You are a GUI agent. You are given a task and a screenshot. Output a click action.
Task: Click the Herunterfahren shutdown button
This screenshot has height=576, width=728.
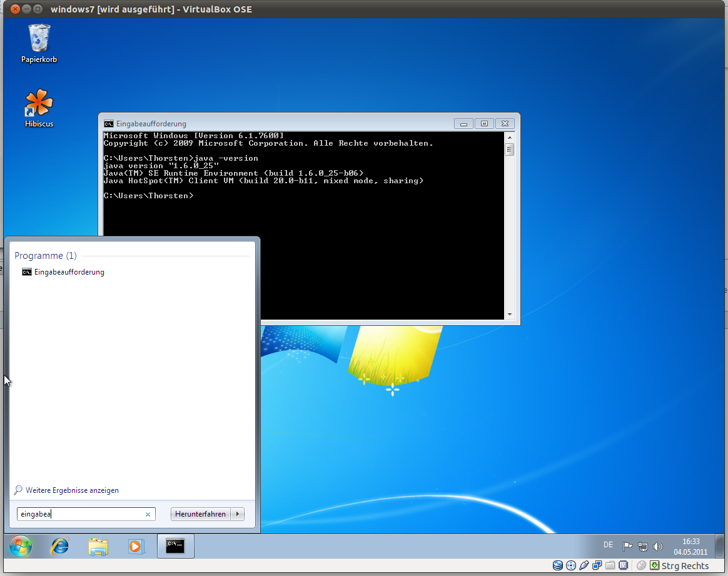pos(201,514)
